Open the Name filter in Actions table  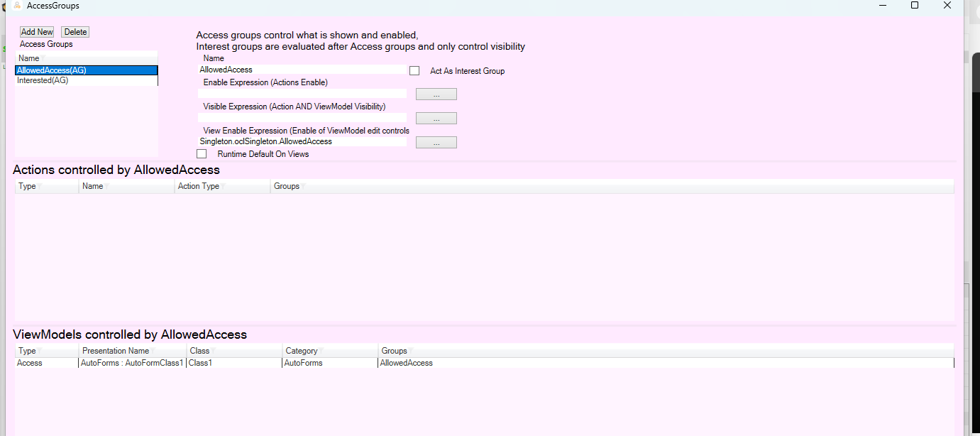pos(106,186)
